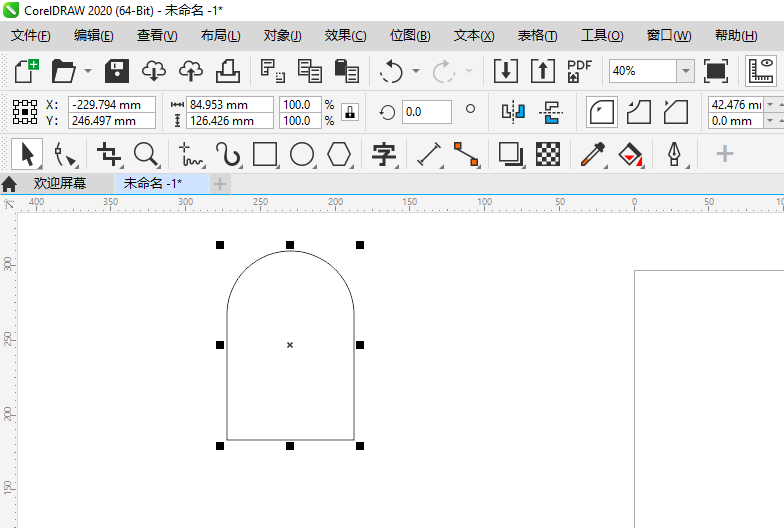Switch to the 欢迎屏幕 tab
Image resolution: width=784 pixels, height=528 pixels.
click(59, 184)
